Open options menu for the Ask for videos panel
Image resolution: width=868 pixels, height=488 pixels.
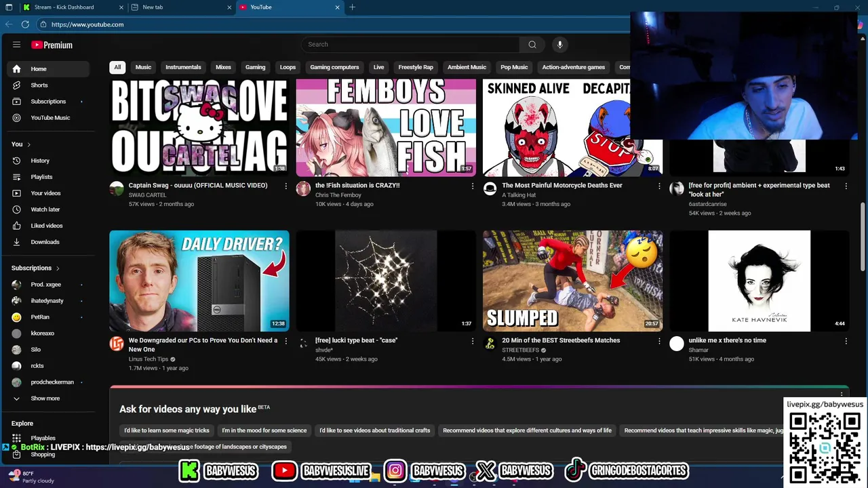tap(842, 394)
